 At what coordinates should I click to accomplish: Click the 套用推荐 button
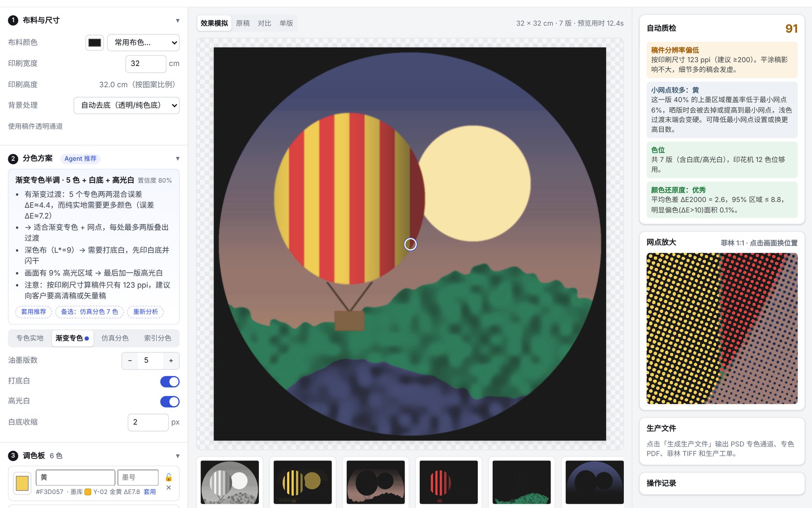[x=33, y=312]
